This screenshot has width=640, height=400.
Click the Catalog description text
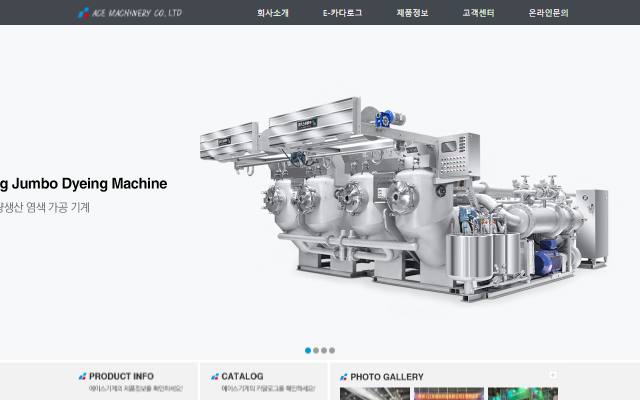click(268, 388)
